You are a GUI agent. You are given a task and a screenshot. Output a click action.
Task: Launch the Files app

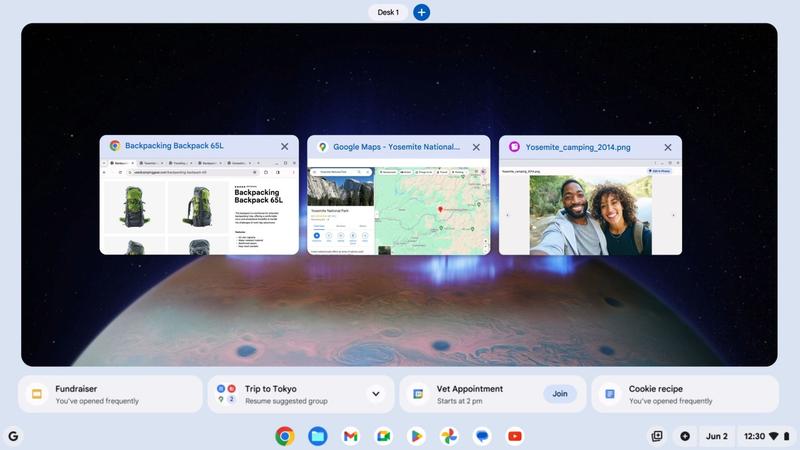317,436
